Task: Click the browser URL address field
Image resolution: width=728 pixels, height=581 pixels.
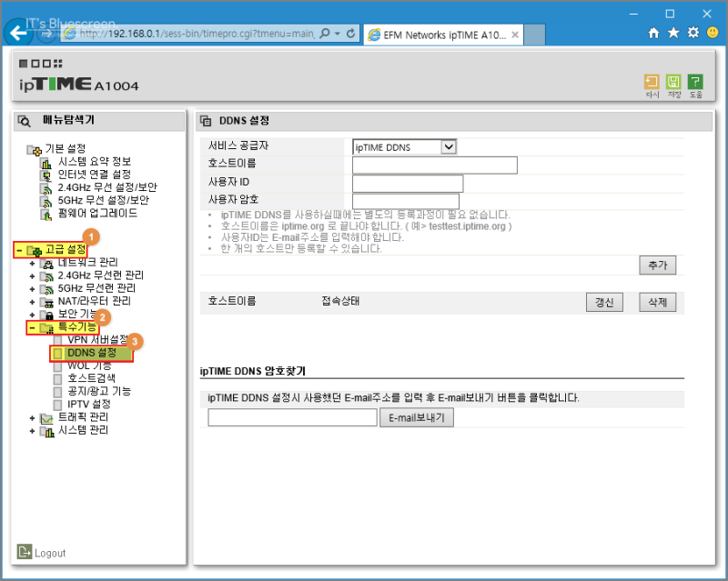Action: 197,34
